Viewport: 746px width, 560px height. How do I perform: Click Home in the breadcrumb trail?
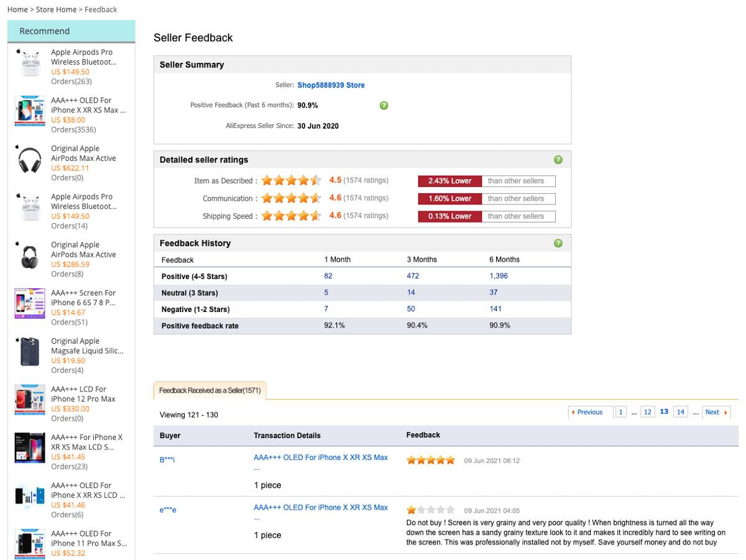[17, 9]
